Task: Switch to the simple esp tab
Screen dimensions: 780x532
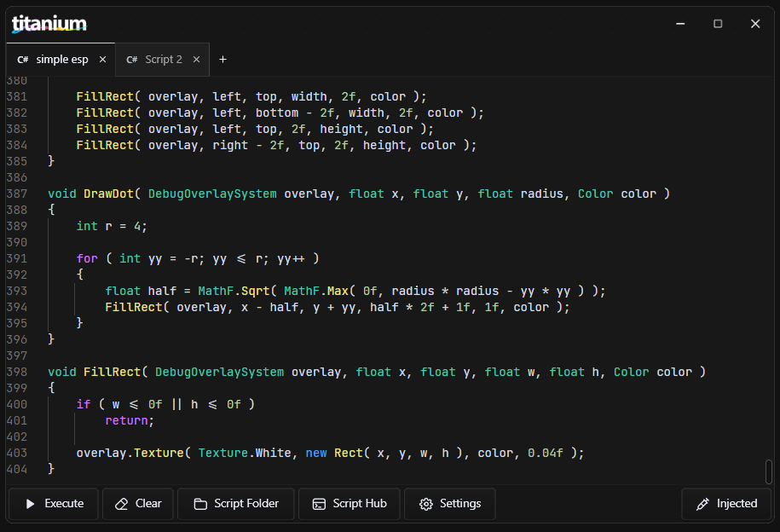Action: 61,60
